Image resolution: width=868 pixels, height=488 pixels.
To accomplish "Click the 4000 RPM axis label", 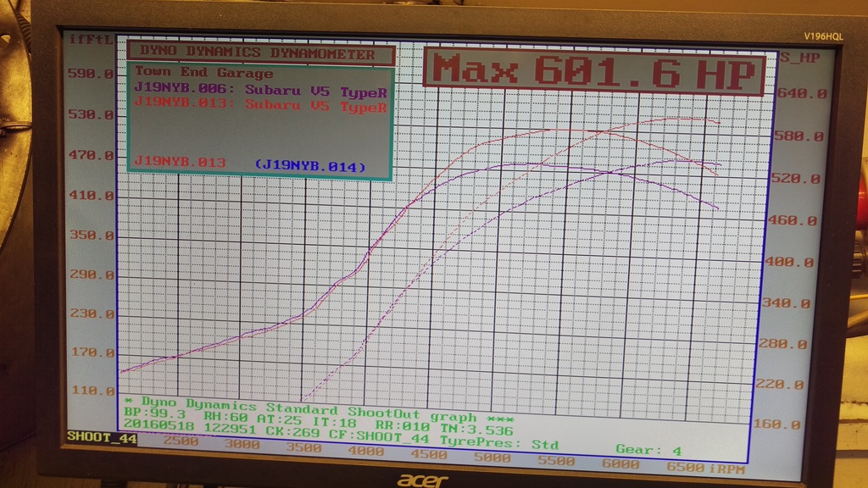I will (x=366, y=451).
